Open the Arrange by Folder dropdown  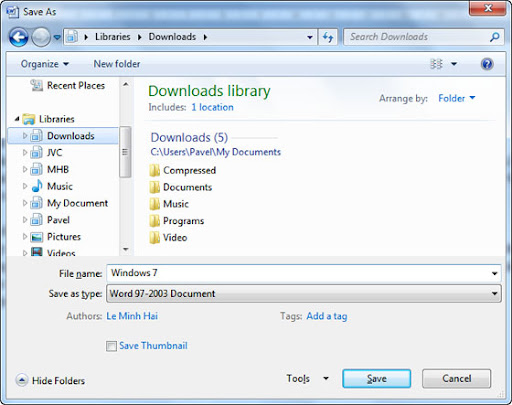[456, 98]
